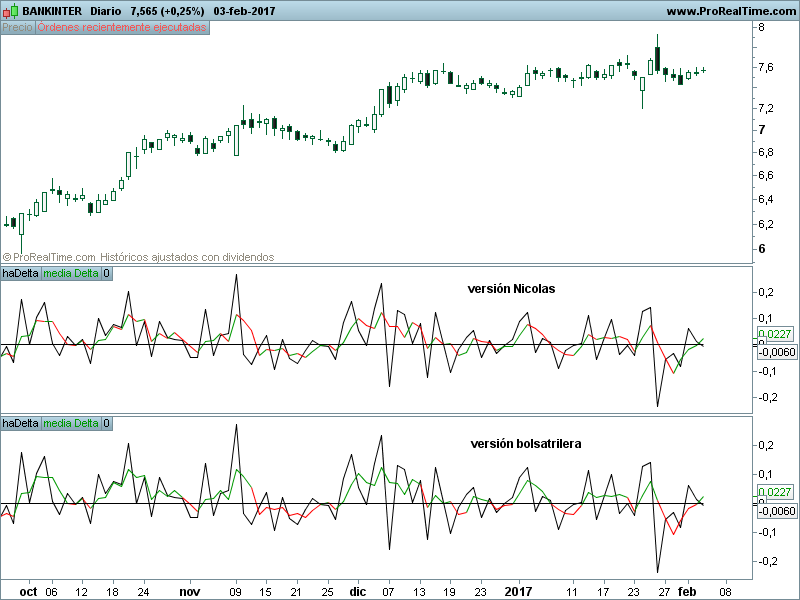Click Órdenes recientemente ejecutadas label

(122, 27)
